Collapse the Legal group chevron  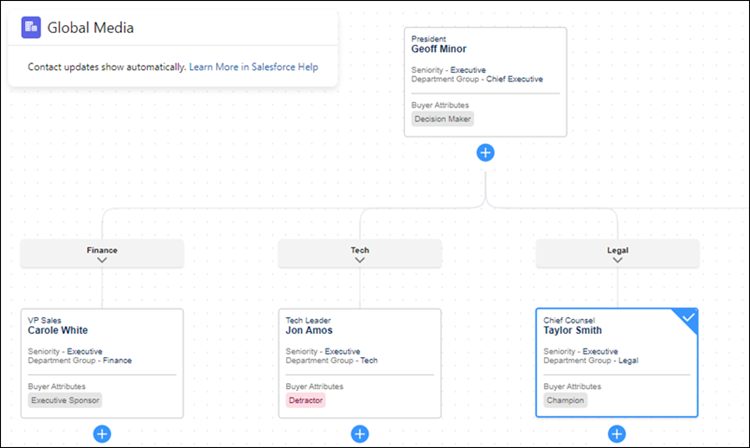tap(617, 260)
